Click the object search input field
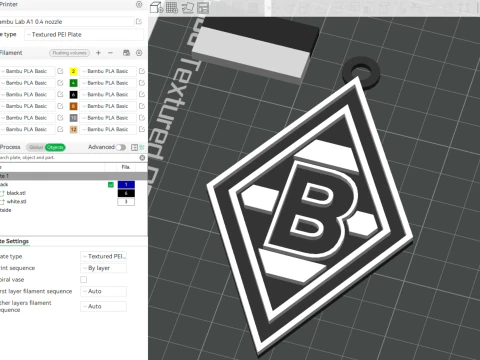The height and width of the screenshot is (360, 480). [68, 157]
